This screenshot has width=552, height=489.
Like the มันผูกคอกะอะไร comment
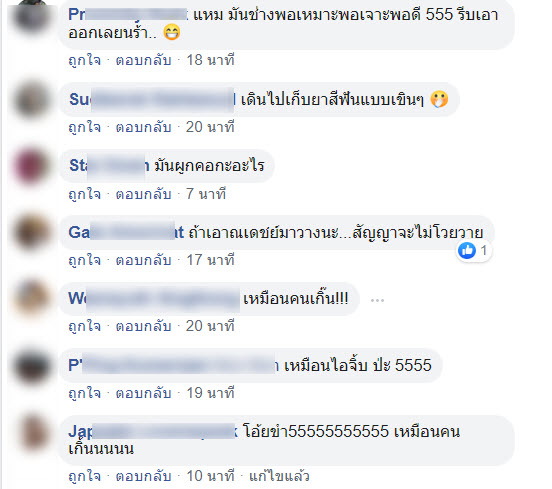pyautogui.click(x=84, y=194)
